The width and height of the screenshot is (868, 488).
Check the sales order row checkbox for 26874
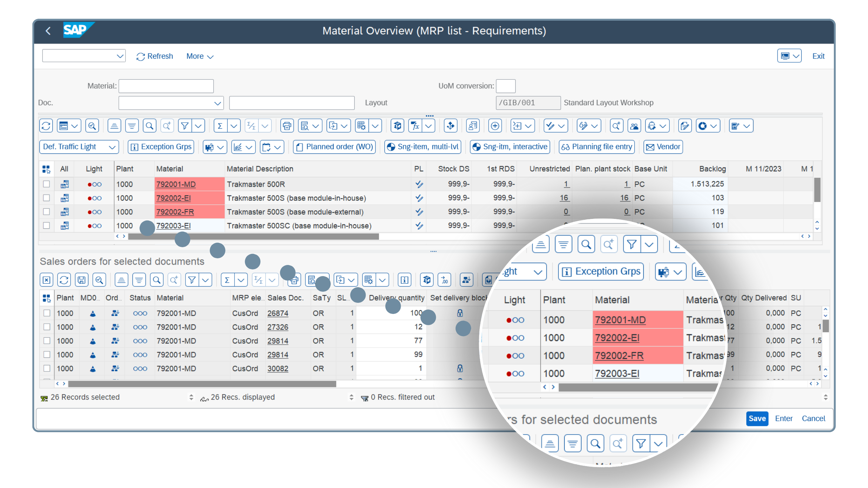click(x=47, y=313)
